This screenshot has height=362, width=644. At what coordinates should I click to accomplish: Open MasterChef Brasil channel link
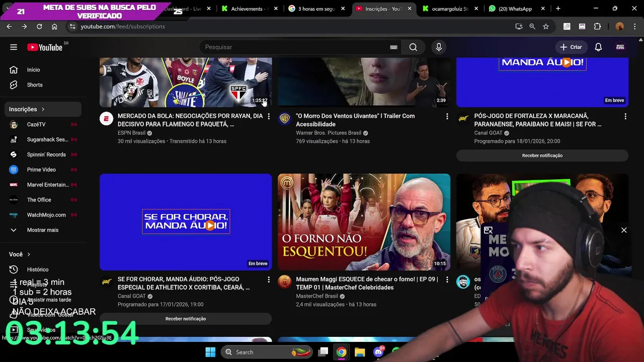point(317,297)
